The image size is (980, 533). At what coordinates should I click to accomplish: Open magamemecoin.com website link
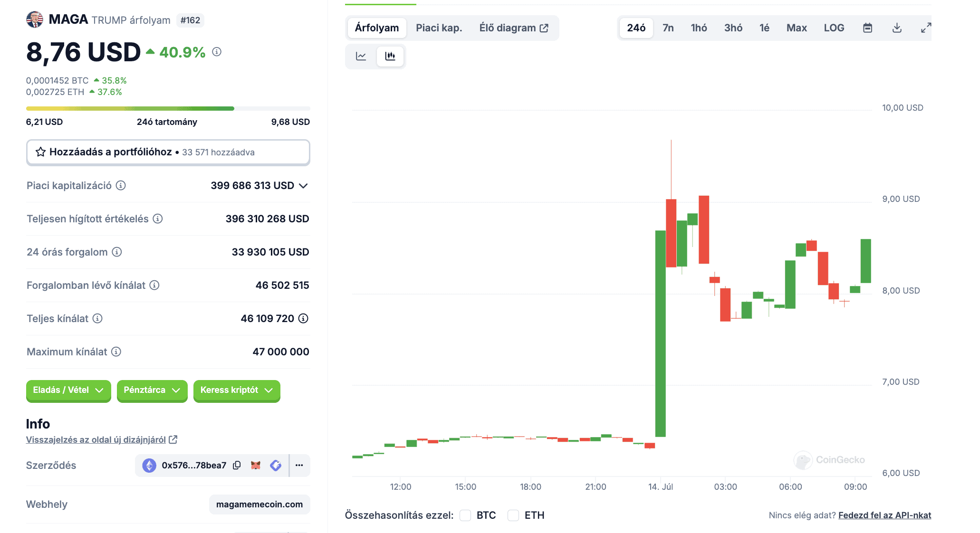pos(259,504)
